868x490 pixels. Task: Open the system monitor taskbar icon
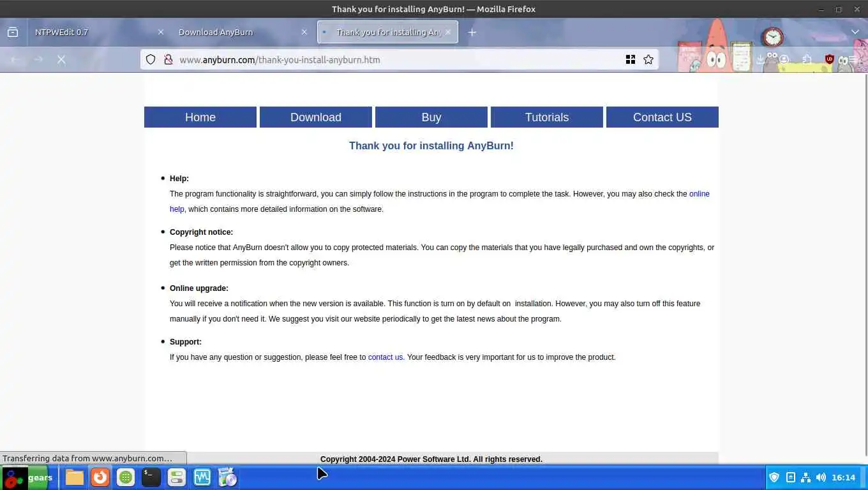click(x=202, y=477)
